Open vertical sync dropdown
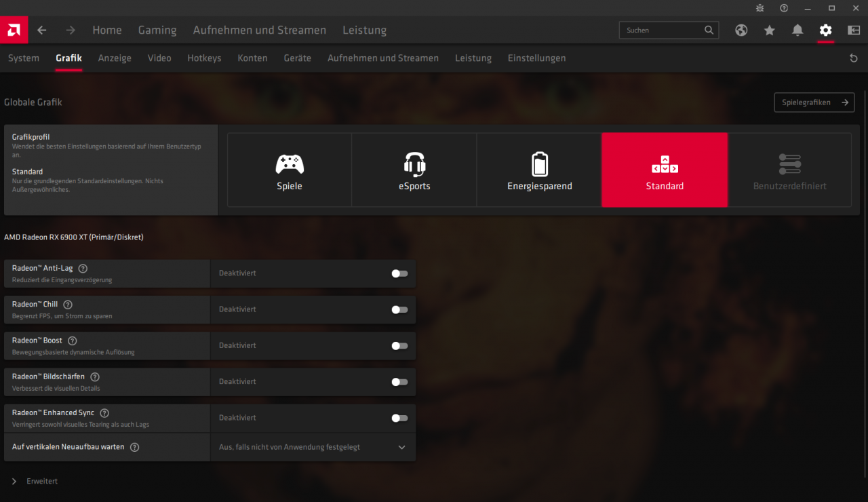Screen dimensions: 868x502 click(313, 447)
